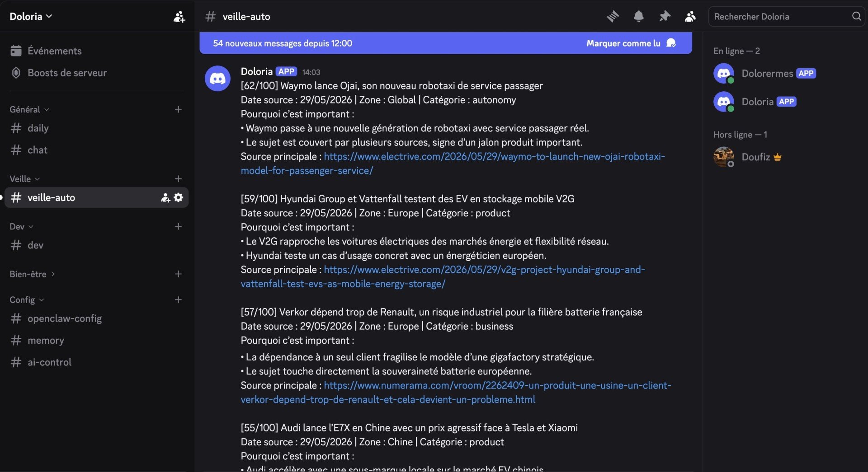Click the veille-auto channel title in header
Screen dimensions: 868x472
tap(246, 17)
